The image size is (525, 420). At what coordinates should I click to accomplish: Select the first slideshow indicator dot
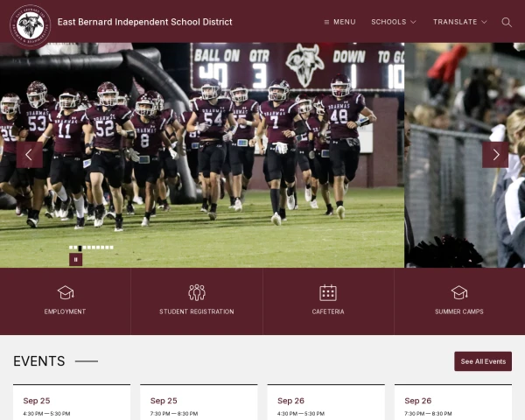(x=71, y=248)
